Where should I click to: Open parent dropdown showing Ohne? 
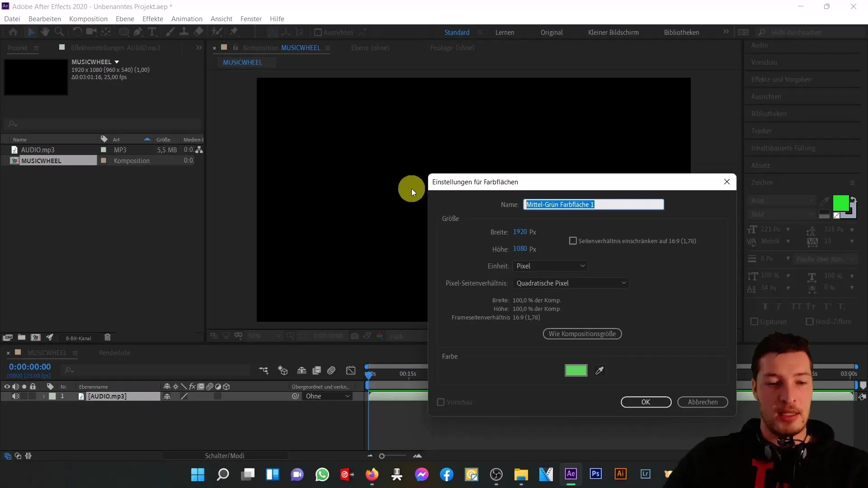point(327,396)
